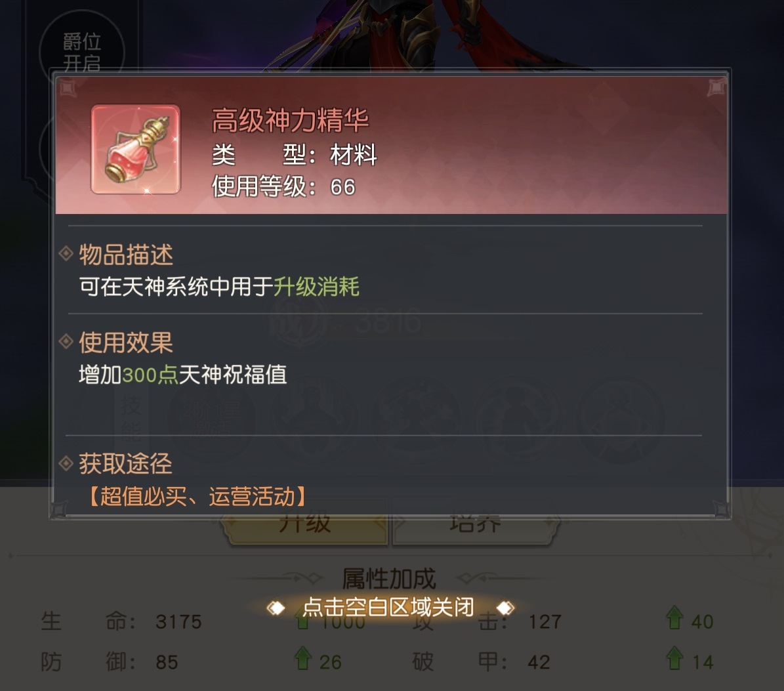Click the diamond bullet beside 获取途径

pyautogui.click(x=66, y=463)
